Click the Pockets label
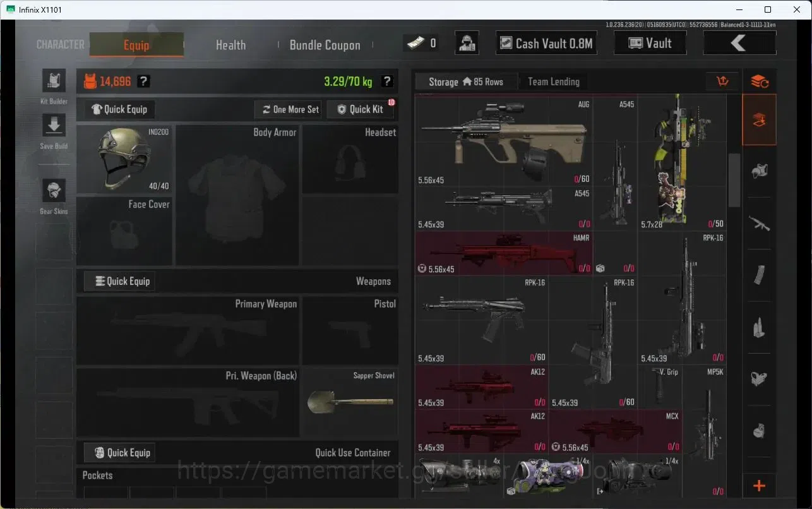 coord(98,475)
